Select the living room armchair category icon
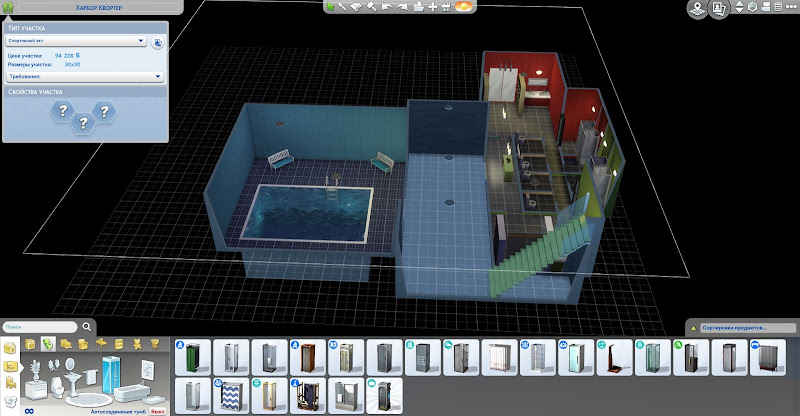 [83, 344]
